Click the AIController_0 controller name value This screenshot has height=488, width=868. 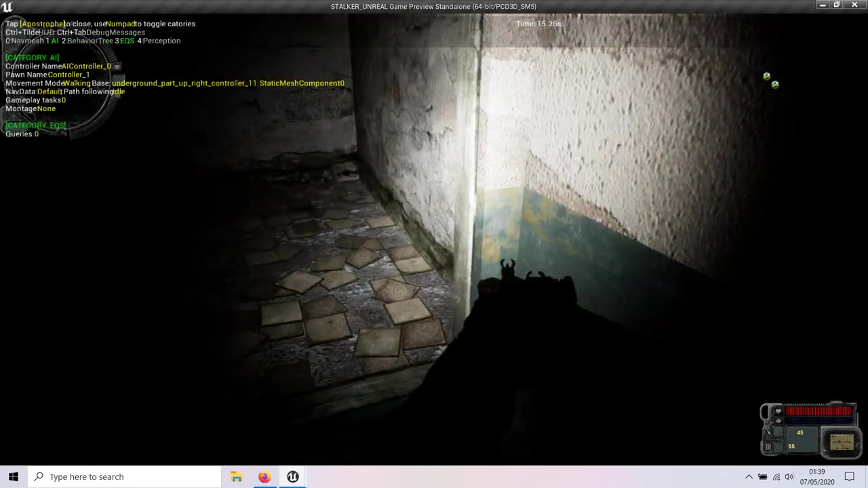(87, 66)
